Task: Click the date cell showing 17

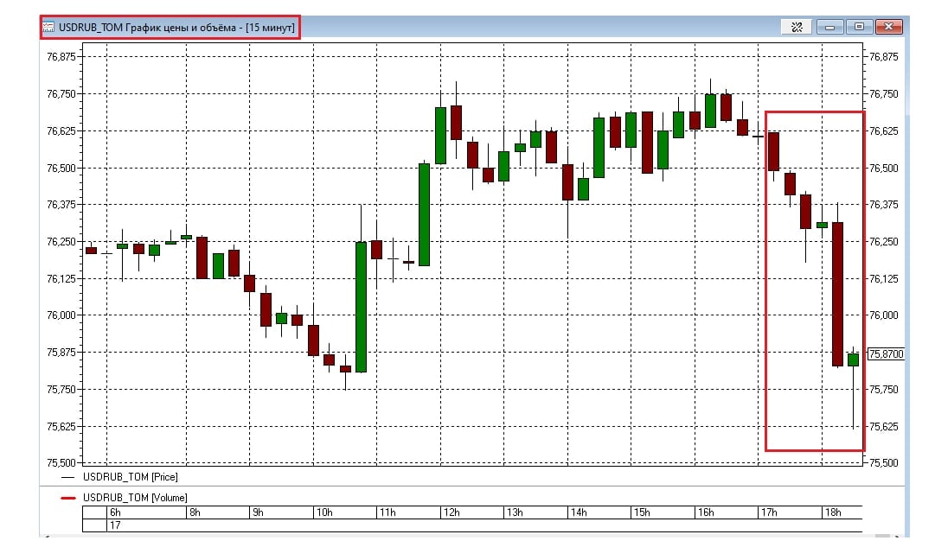Action: coord(114,525)
